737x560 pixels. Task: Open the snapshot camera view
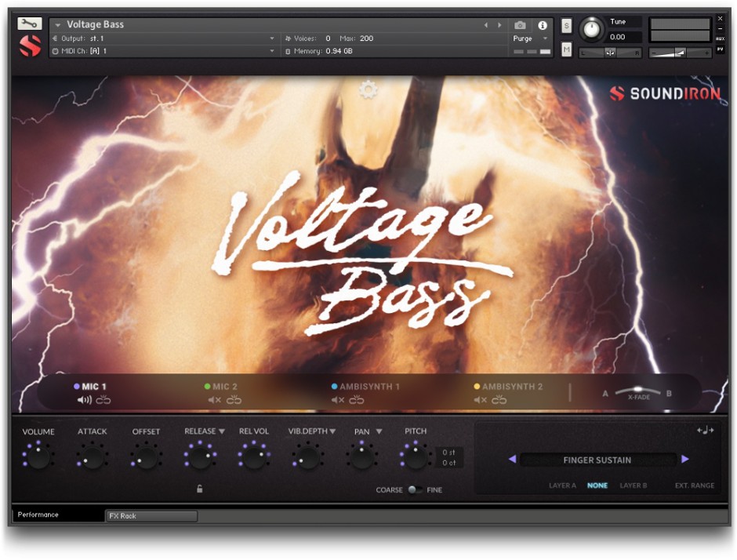(520, 25)
